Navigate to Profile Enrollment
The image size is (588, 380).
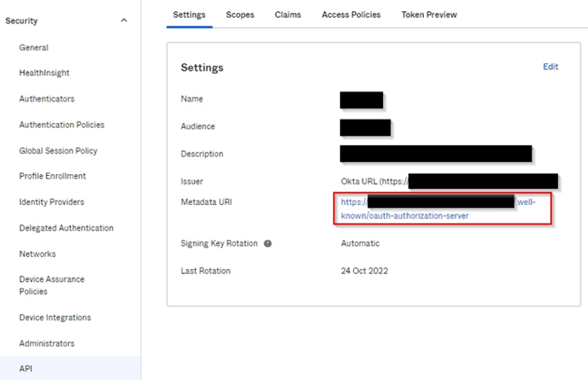[x=52, y=176]
